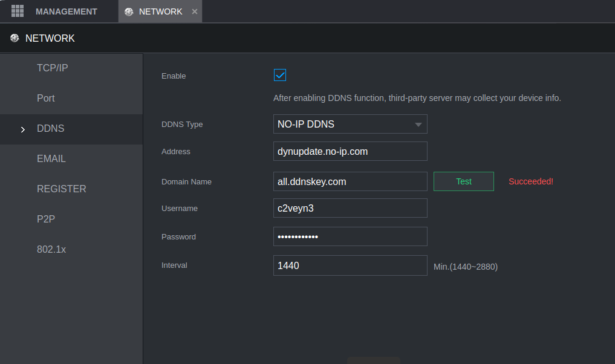Viewport: 615px width, 364px height.
Task: Click the DDNS Type dropdown arrow
Action: click(x=418, y=125)
